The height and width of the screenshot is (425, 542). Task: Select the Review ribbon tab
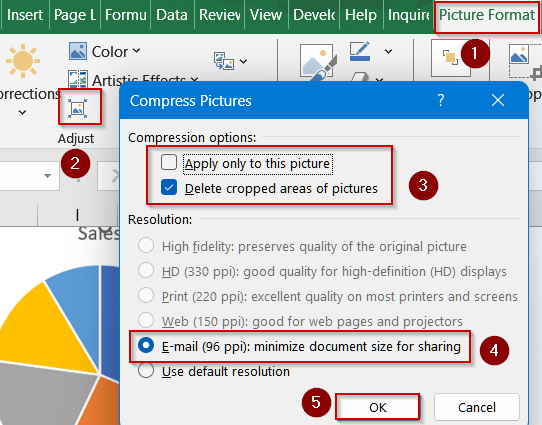tap(219, 15)
